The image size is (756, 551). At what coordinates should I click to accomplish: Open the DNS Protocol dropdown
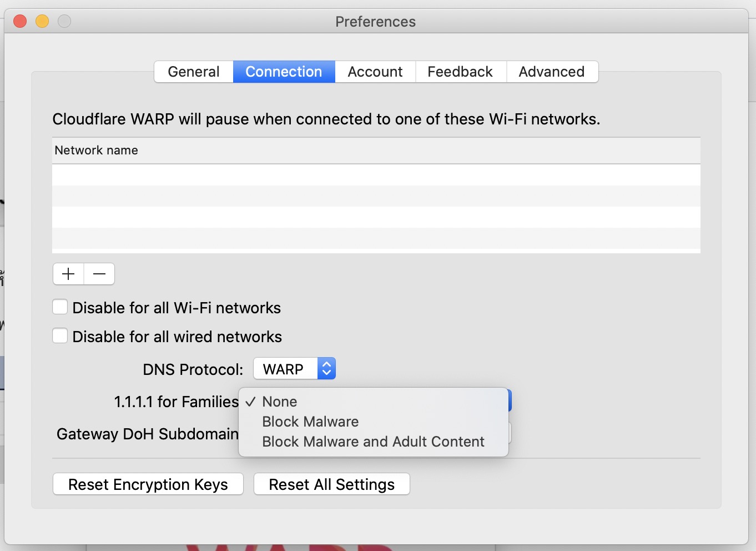pyautogui.click(x=294, y=369)
